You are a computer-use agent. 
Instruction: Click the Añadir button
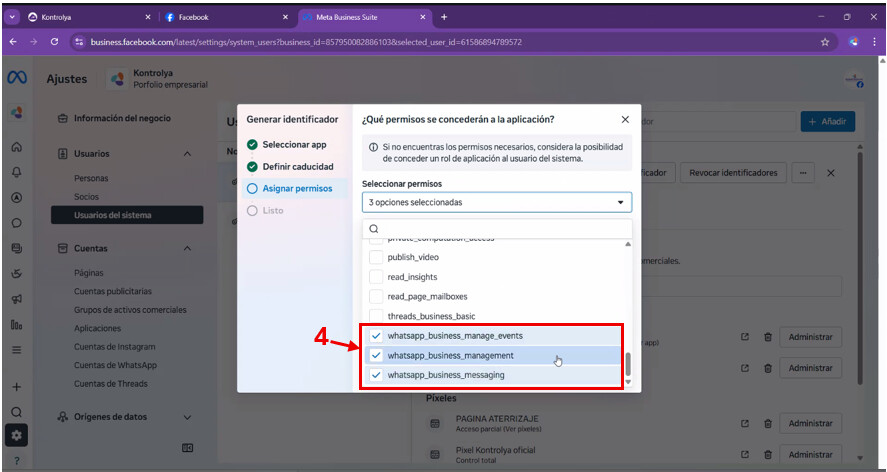827,121
